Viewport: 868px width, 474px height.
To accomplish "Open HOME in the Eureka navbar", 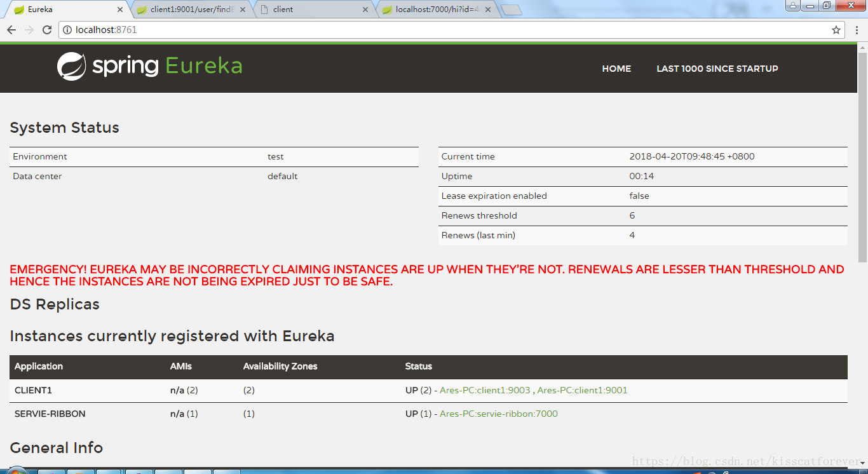I will pyautogui.click(x=616, y=69).
